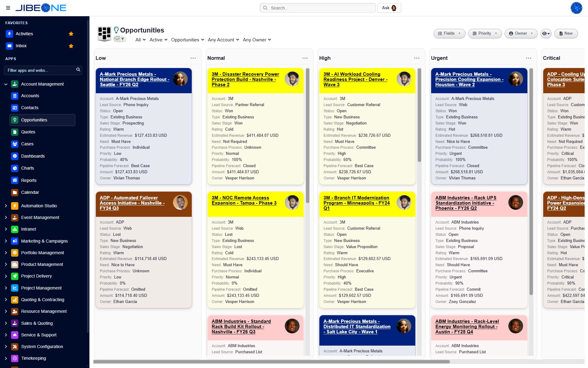
Task: Expand the Event Management group
Action: coord(6,217)
